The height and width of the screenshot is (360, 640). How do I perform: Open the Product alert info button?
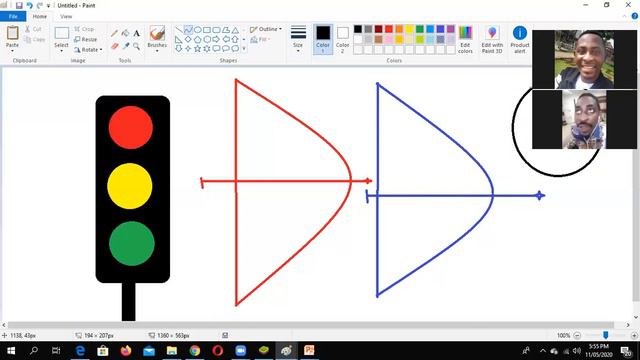520,40
